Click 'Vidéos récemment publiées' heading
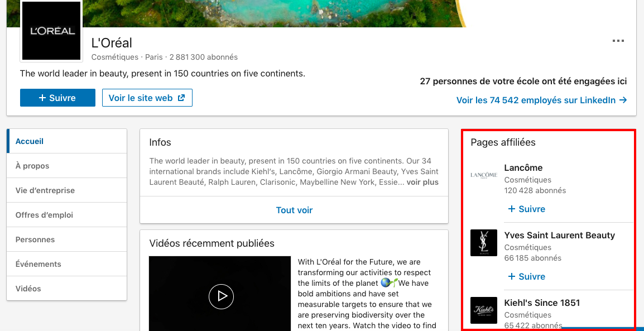644x331 pixels. tap(212, 243)
